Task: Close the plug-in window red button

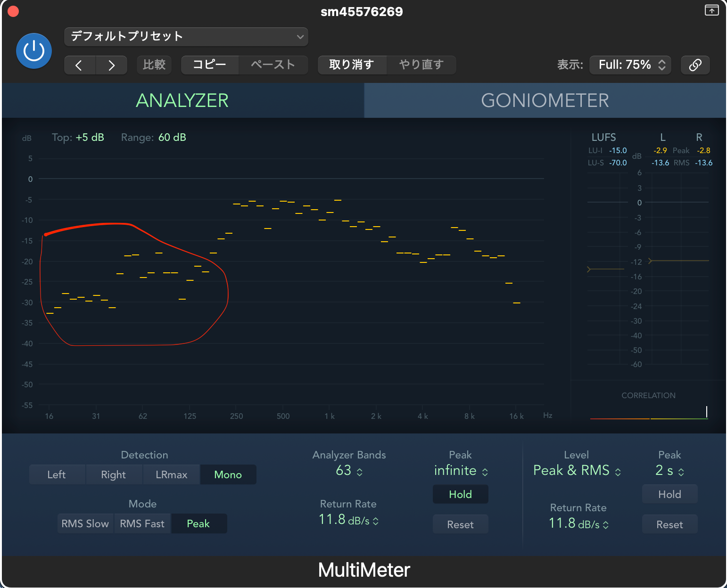Action: [x=13, y=11]
